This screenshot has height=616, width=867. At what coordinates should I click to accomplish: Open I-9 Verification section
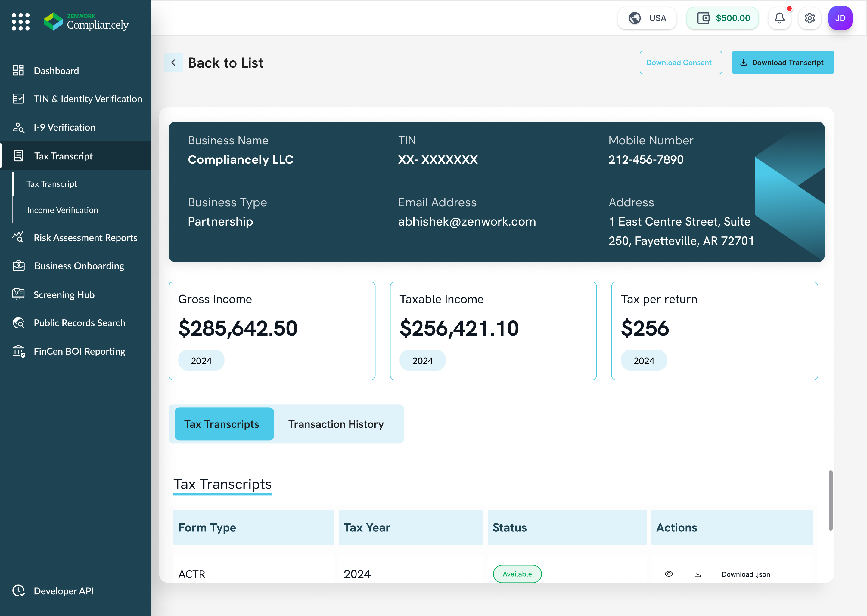click(x=64, y=127)
